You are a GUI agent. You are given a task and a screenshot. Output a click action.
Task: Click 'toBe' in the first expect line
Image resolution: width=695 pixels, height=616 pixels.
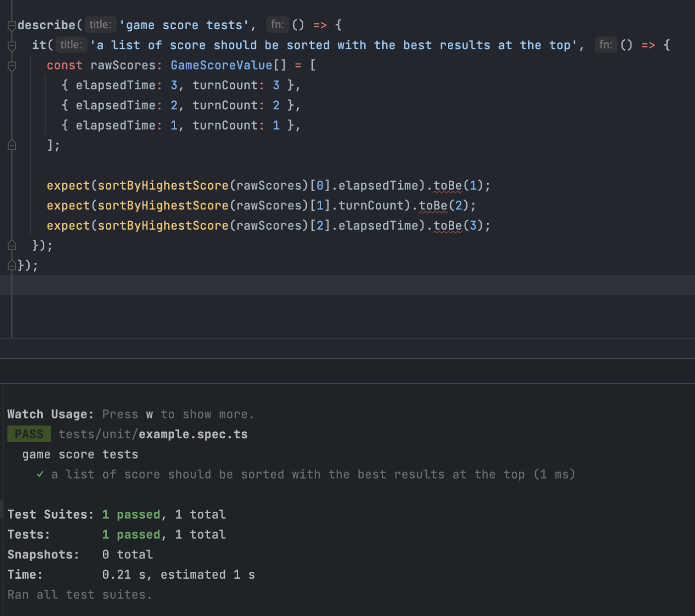click(448, 185)
